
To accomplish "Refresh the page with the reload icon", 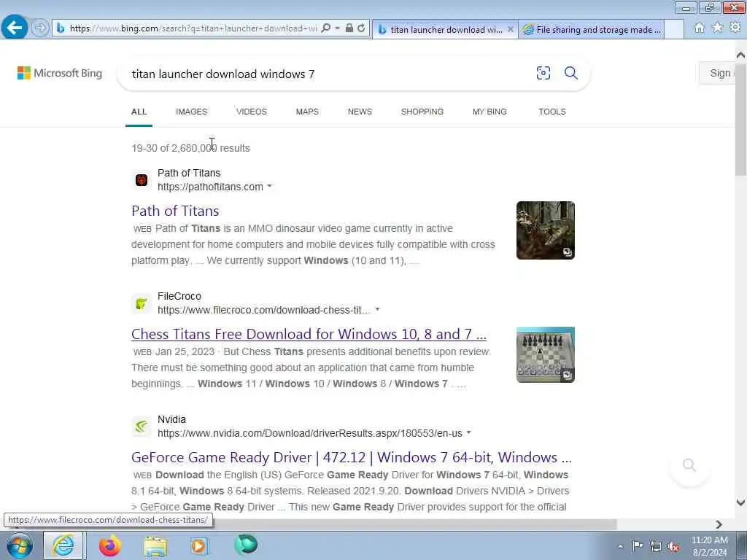I will pos(361,28).
